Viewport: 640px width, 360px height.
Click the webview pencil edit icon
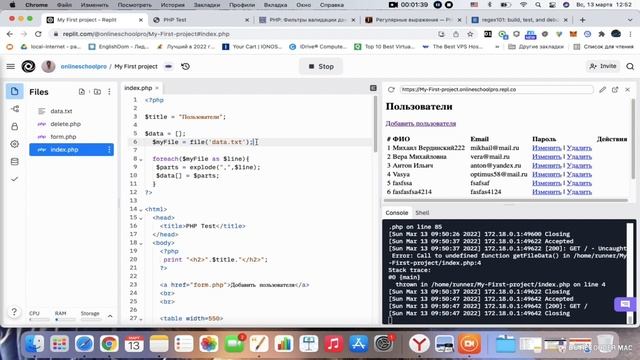point(602,89)
